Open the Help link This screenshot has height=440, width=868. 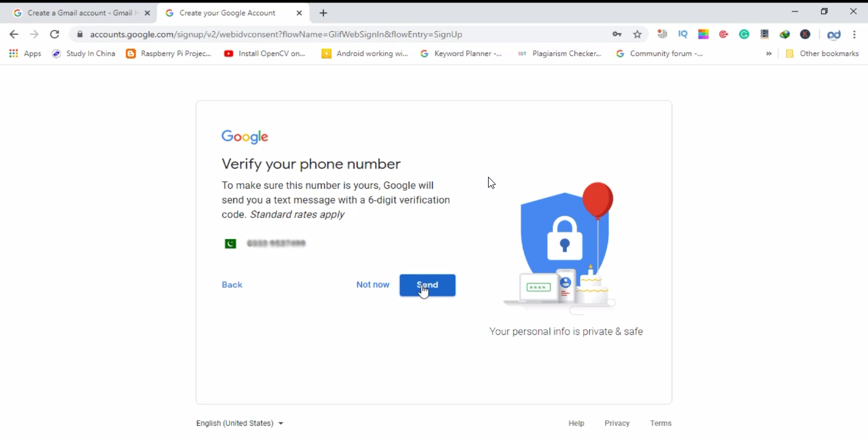(576, 423)
